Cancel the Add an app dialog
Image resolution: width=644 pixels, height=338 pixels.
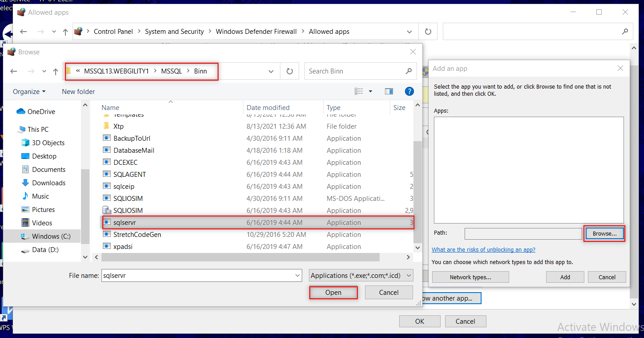pyautogui.click(x=607, y=277)
